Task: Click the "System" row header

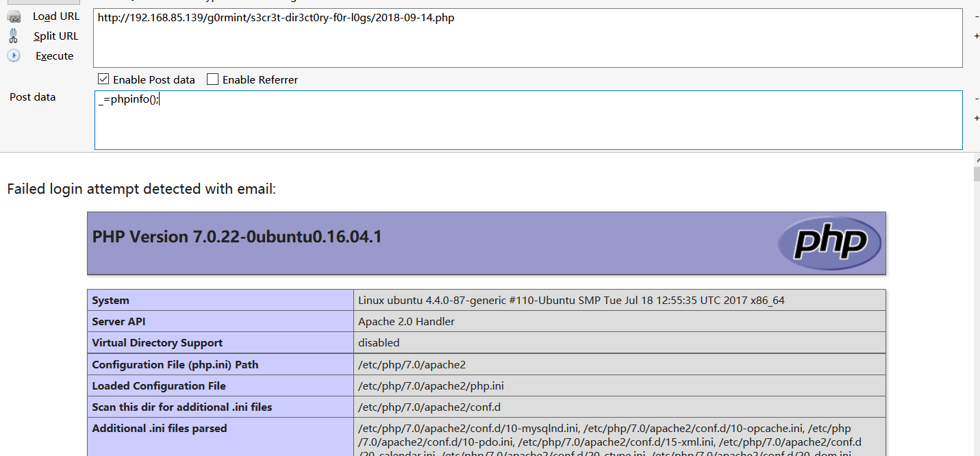Action: click(x=221, y=300)
